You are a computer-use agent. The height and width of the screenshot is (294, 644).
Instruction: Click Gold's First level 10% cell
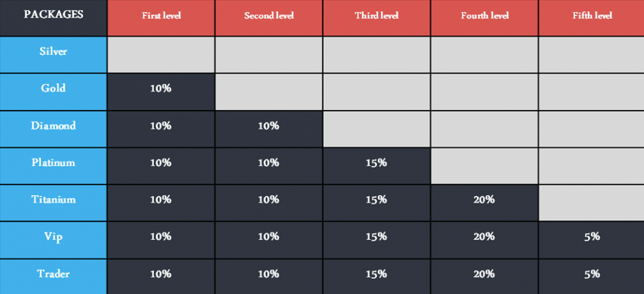[x=161, y=92]
